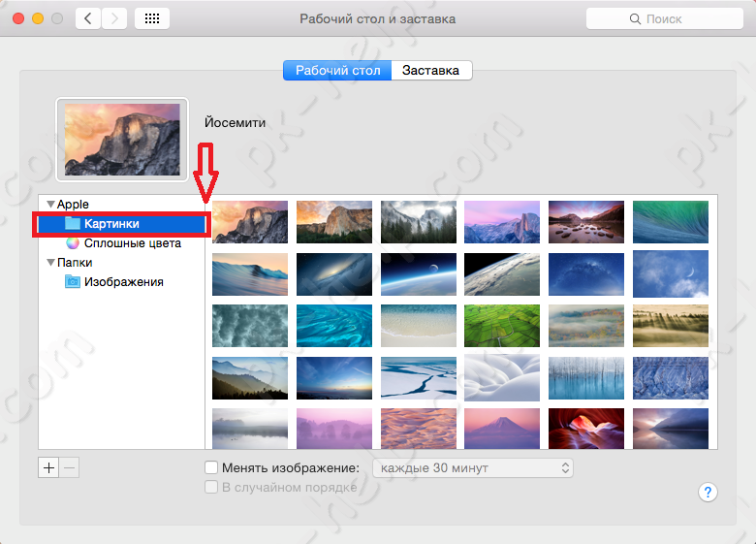Choose the sandy beach shoreline wallpaper

(x=419, y=326)
